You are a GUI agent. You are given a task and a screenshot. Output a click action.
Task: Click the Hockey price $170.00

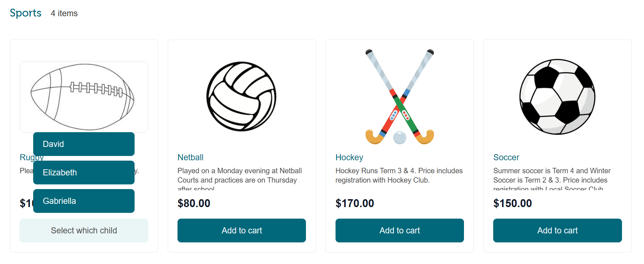pyautogui.click(x=355, y=203)
